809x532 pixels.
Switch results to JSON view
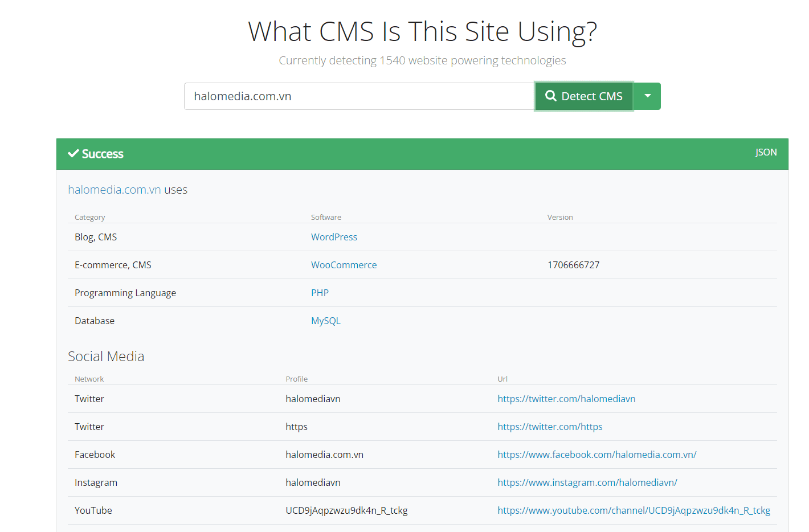[x=766, y=152]
